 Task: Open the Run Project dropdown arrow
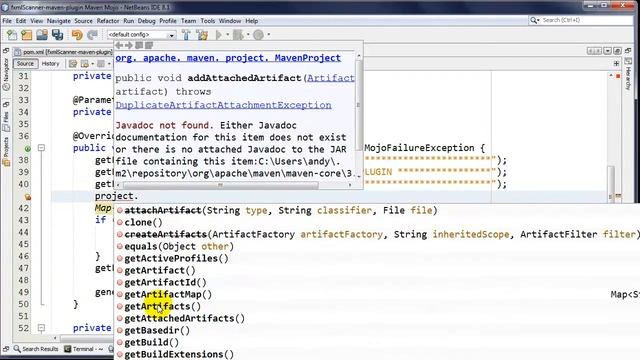pos(228,35)
